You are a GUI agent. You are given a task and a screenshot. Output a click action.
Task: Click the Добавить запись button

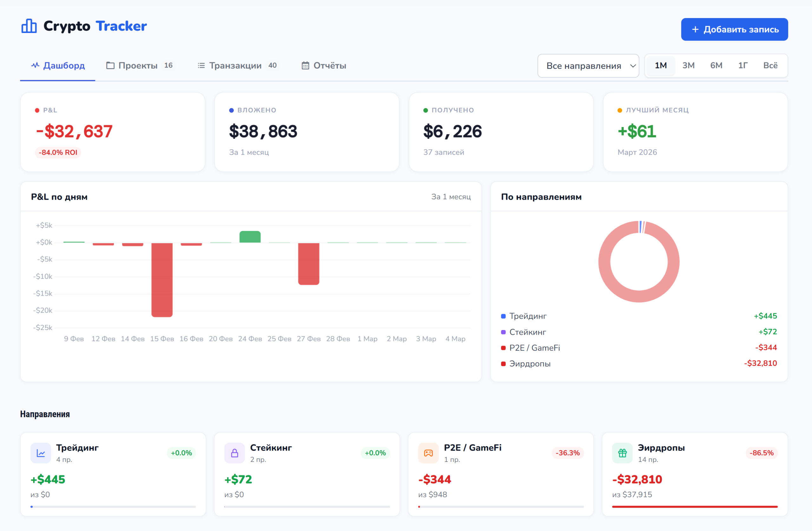pos(734,29)
